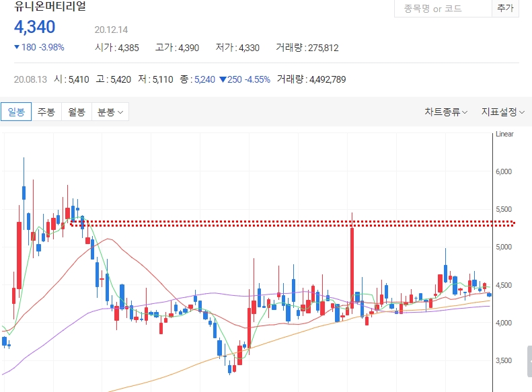Click the 추가 add button
The width and height of the screenshot is (532, 392).
click(505, 8)
